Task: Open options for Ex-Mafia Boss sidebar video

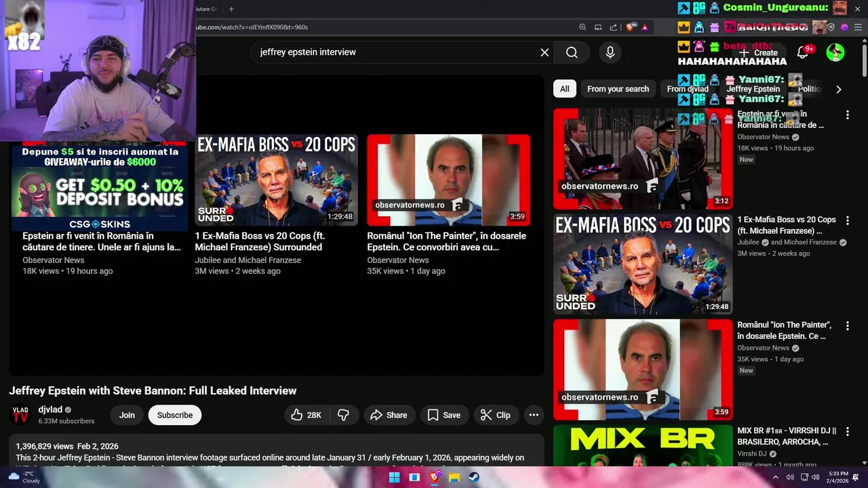Action: tap(847, 220)
